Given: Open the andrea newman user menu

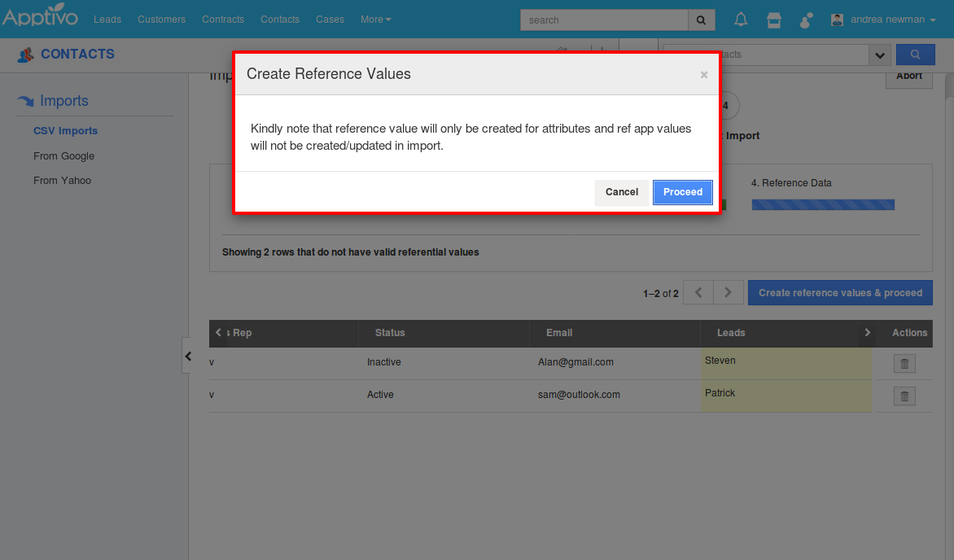Looking at the screenshot, I should point(883,19).
